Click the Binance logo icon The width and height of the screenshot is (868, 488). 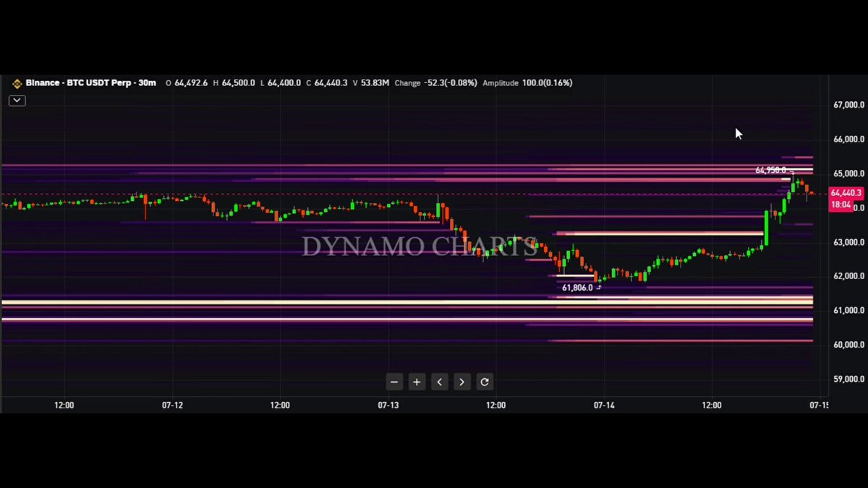click(x=16, y=83)
